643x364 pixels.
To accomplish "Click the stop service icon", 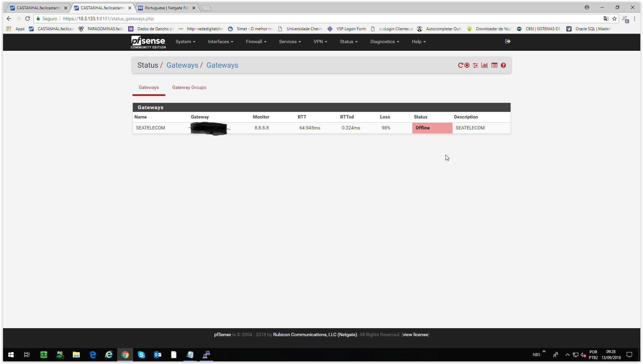I will [x=467, y=65].
